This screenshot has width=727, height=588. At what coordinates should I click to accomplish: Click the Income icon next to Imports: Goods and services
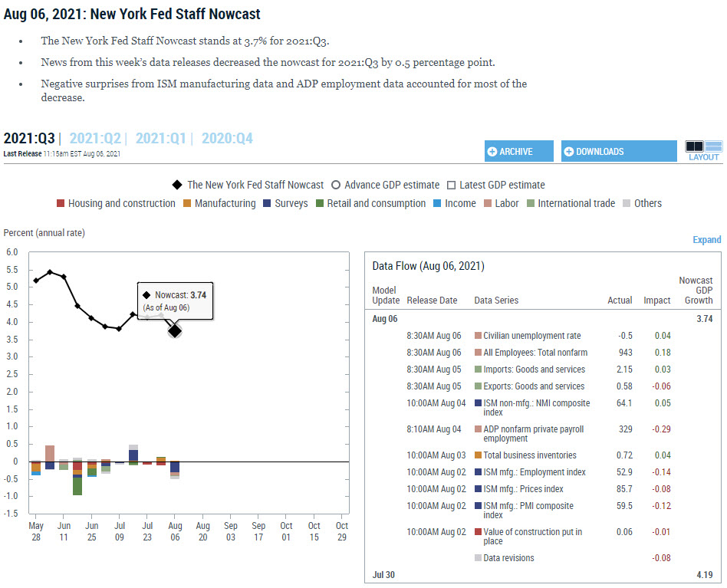pyautogui.click(x=479, y=370)
